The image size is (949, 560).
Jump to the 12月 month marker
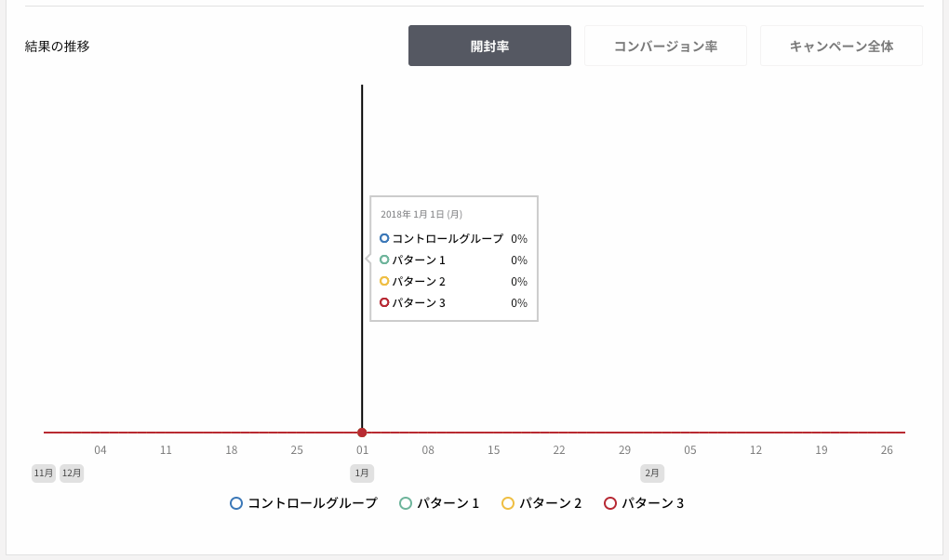pos(72,473)
